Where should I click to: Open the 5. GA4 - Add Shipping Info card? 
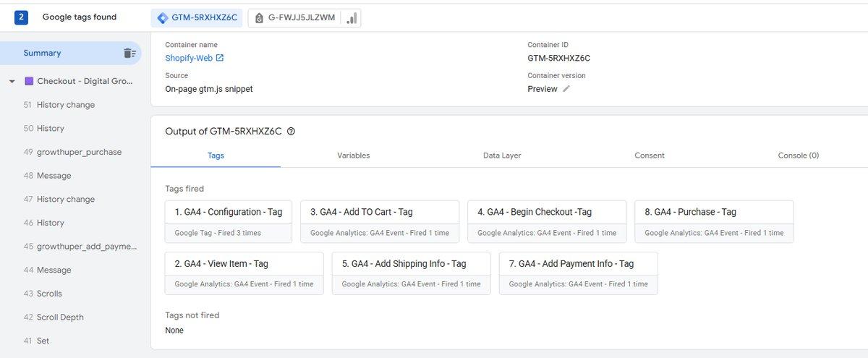coord(412,273)
